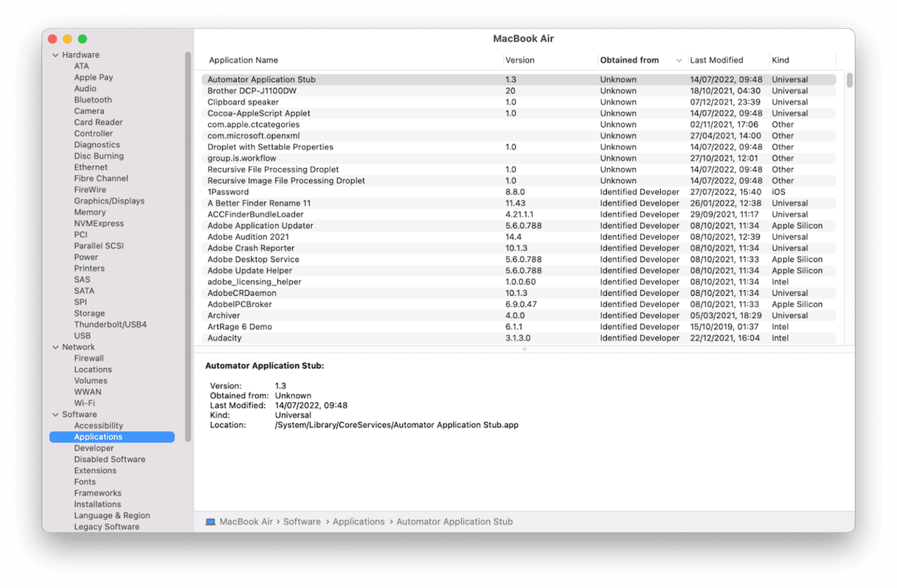The height and width of the screenshot is (588, 897).
Task: Select the Cocoa-AppleScript Applet row
Action: (519, 114)
